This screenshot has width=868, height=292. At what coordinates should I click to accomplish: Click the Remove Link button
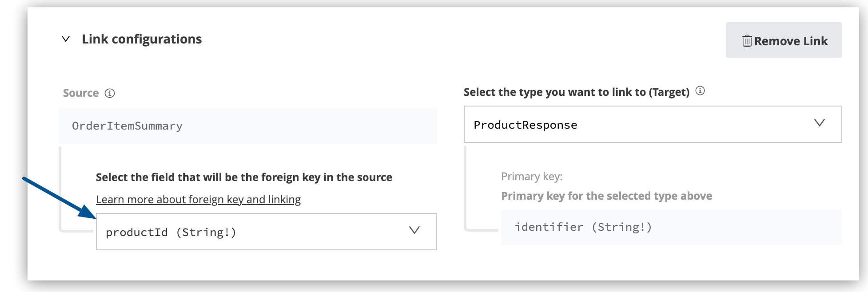783,40
